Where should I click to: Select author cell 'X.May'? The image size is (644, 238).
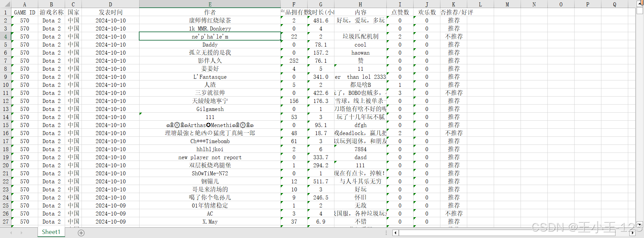210,222
